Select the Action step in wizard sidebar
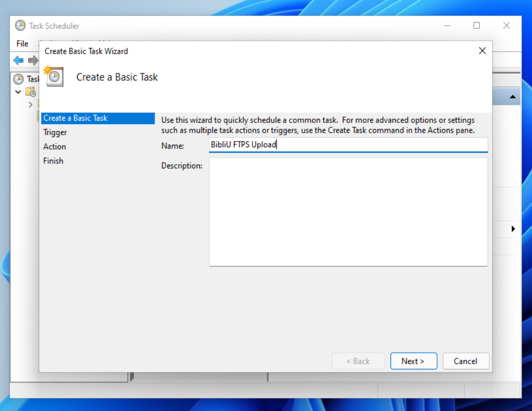This screenshot has height=411, width=532. pyautogui.click(x=55, y=147)
